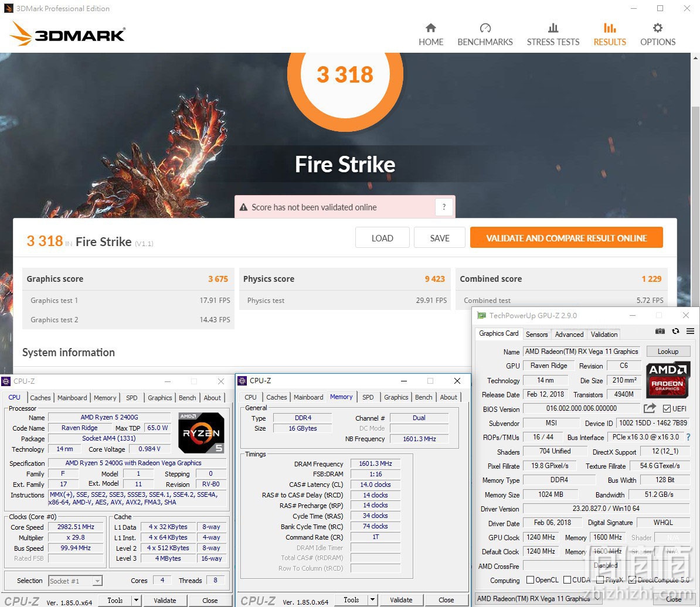Click the Tools button in the CPU-Z Memory window

351,600
